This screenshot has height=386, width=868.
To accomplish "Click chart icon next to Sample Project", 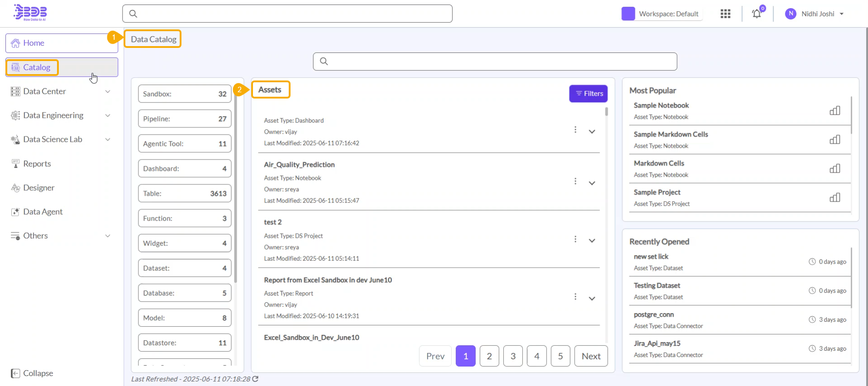I will (x=835, y=198).
